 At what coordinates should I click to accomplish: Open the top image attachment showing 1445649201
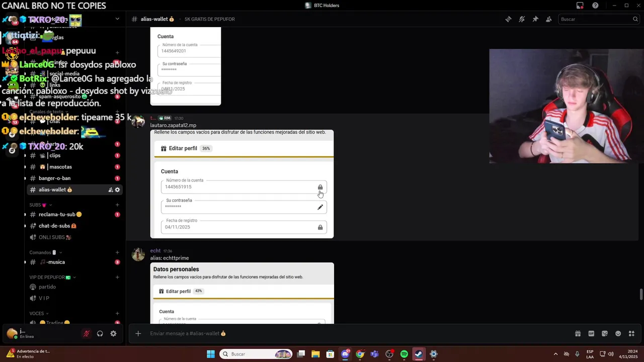pos(186,66)
